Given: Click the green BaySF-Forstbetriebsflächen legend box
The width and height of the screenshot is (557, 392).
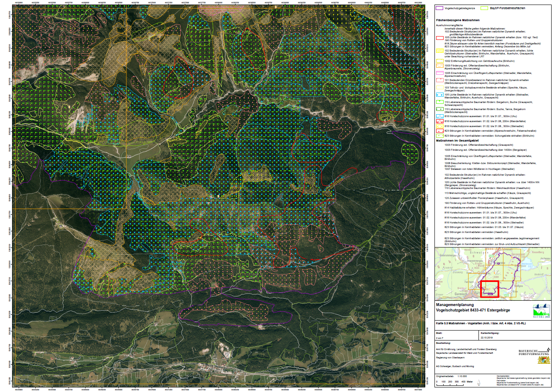Looking at the screenshot, I should 484,8.
